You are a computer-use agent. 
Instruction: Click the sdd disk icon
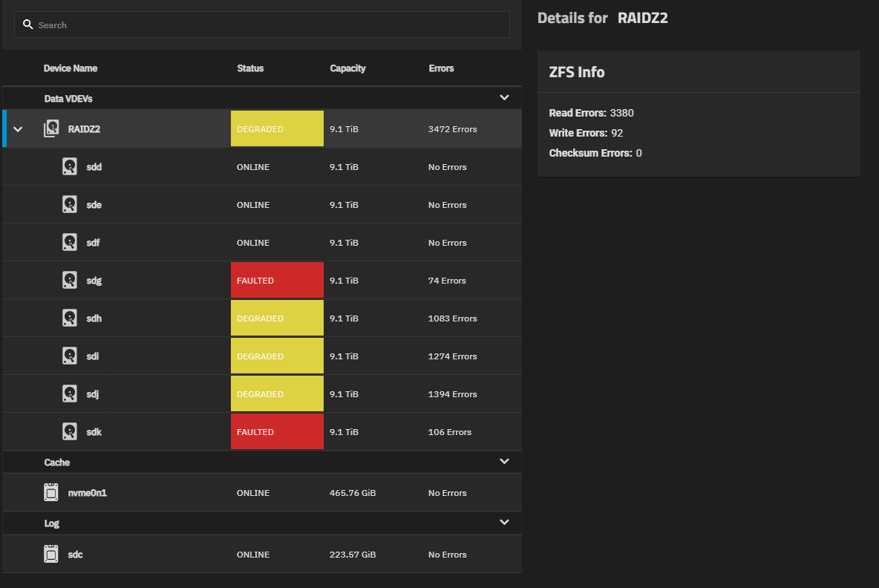(70, 166)
